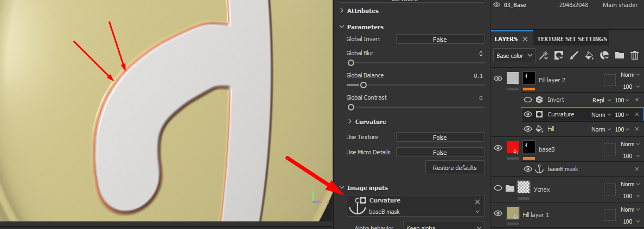Collapse the Parameters section
The image size is (644, 229).
coord(342,27)
